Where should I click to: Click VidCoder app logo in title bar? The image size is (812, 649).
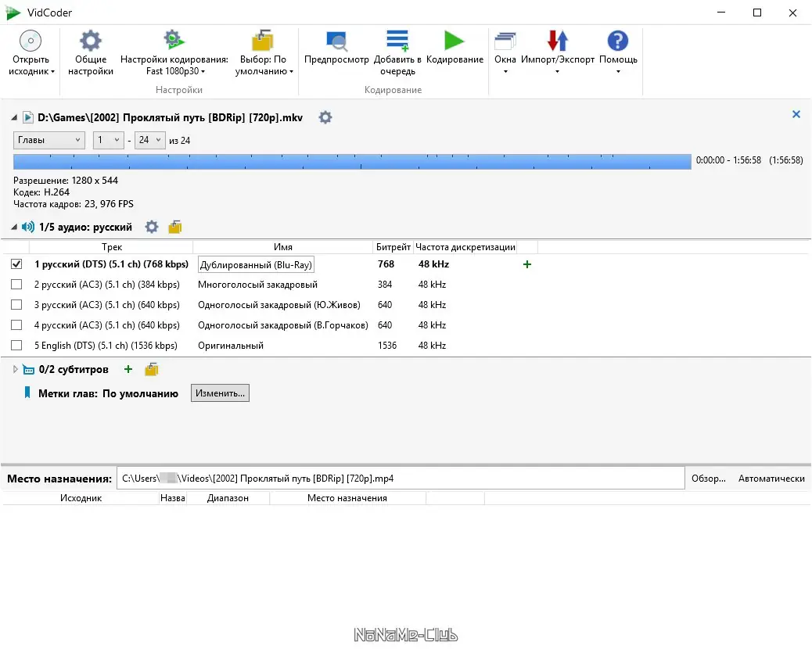13,13
